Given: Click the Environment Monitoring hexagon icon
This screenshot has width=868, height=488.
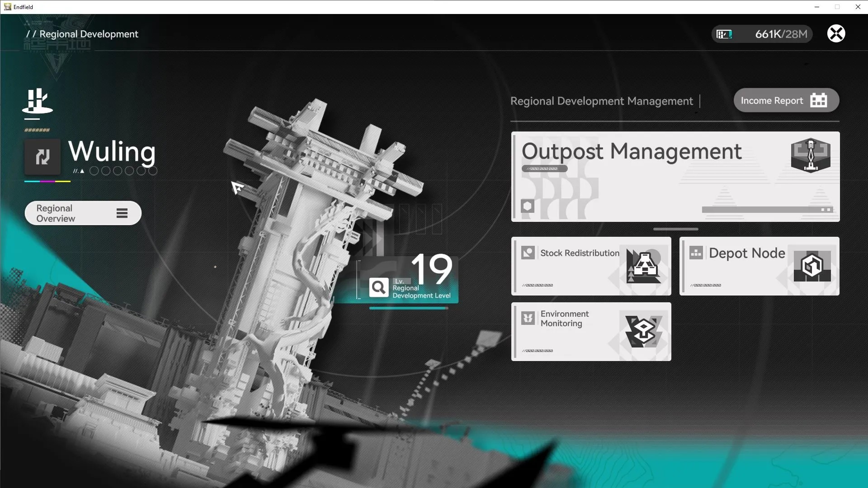Looking at the screenshot, I should [x=644, y=332].
